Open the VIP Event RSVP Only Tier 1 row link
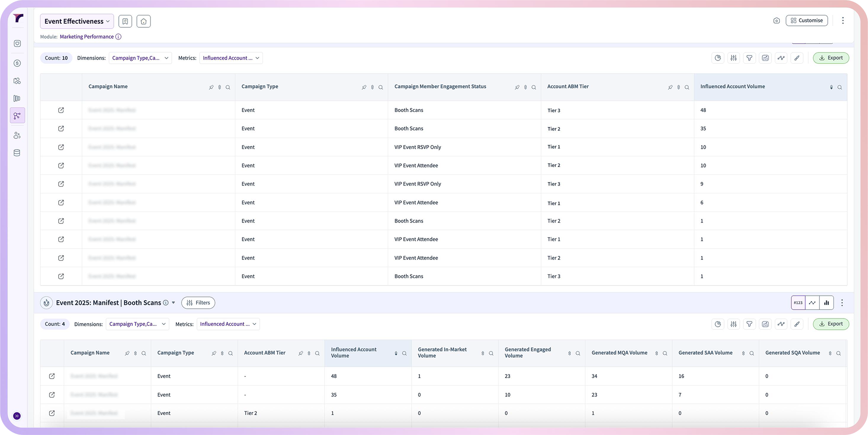The width and height of the screenshot is (868, 435). pos(61,147)
